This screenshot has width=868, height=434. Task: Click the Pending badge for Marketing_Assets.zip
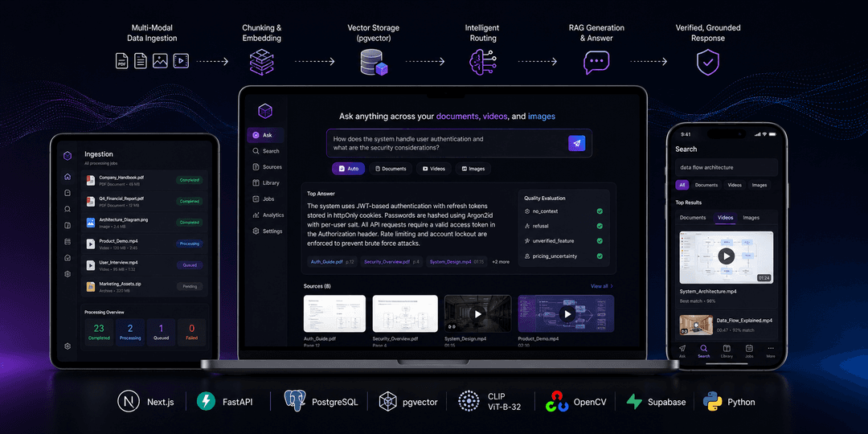(x=190, y=287)
